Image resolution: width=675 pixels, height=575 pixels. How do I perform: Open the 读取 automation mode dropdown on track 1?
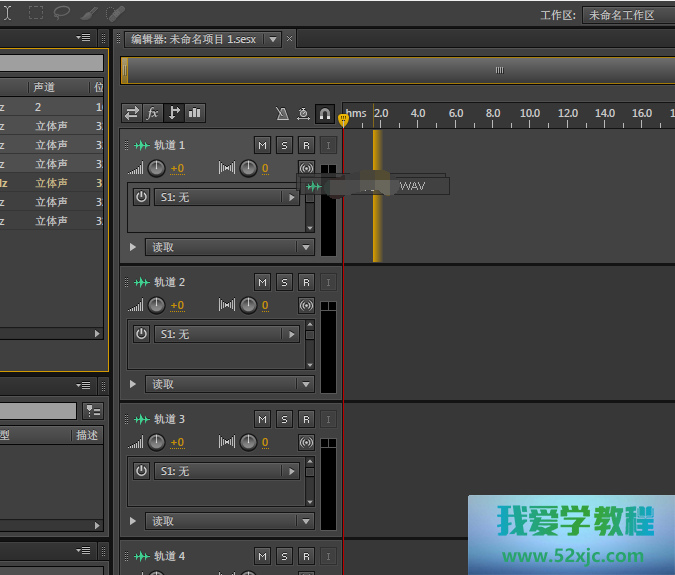click(x=230, y=247)
